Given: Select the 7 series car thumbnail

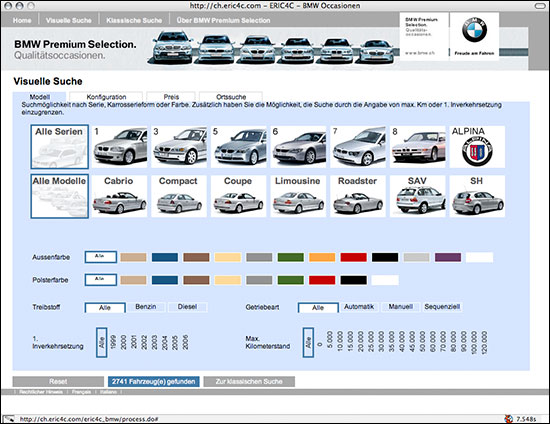Looking at the screenshot, I should tap(358, 147).
